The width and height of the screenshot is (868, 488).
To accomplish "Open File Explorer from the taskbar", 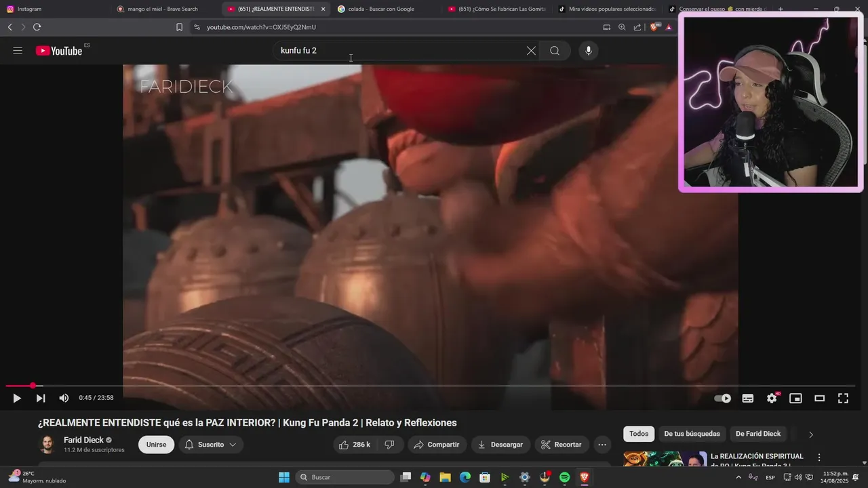I will (x=445, y=477).
